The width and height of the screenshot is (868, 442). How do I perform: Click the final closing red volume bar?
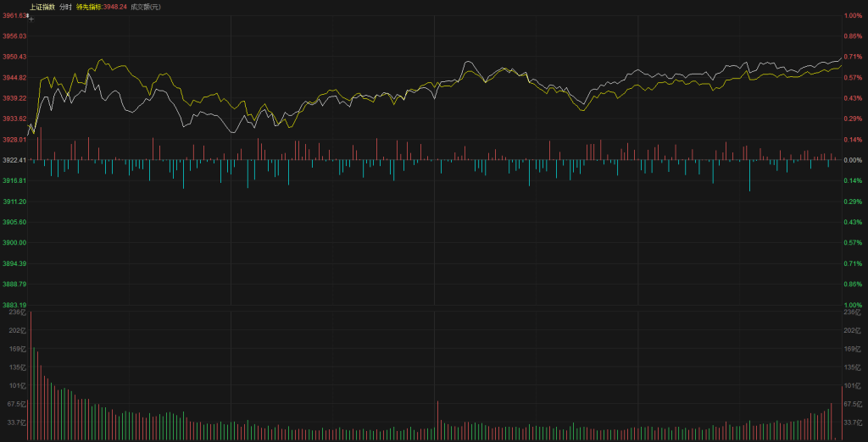[x=842, y=412]
